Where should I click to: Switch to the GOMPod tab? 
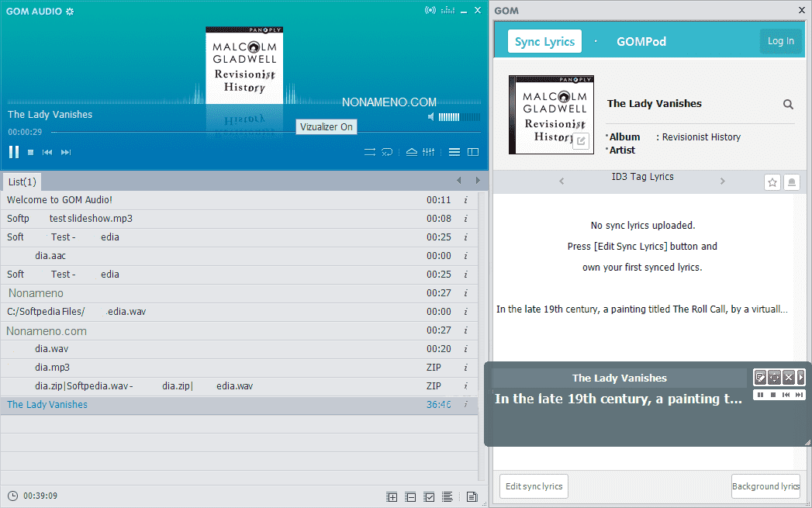[641, 42]
